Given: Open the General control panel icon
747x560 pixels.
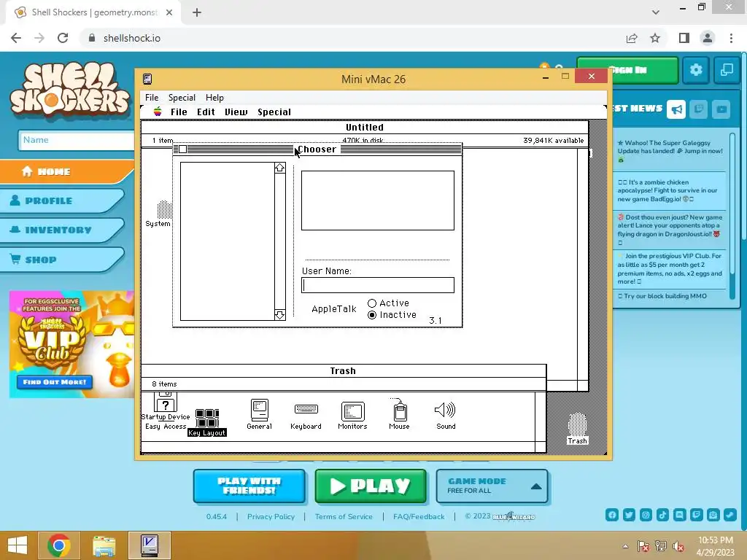Looking at the screenshot, I should 260,414.
